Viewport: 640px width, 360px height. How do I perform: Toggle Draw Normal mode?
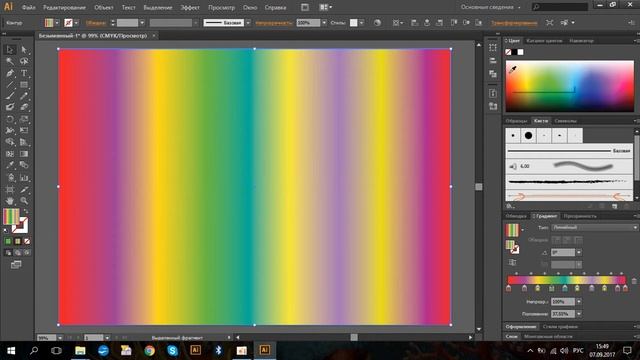(x=8, y=253)
